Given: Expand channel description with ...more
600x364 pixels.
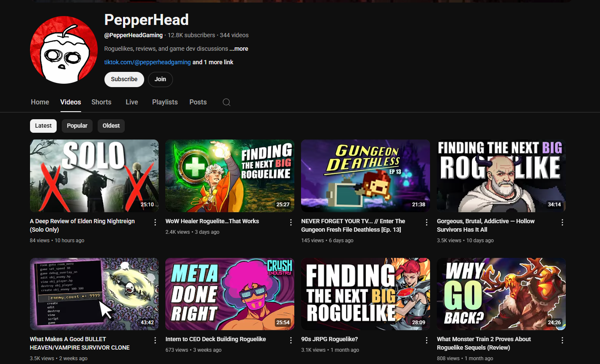Looking at the screenshot, I should coord(239,49).
